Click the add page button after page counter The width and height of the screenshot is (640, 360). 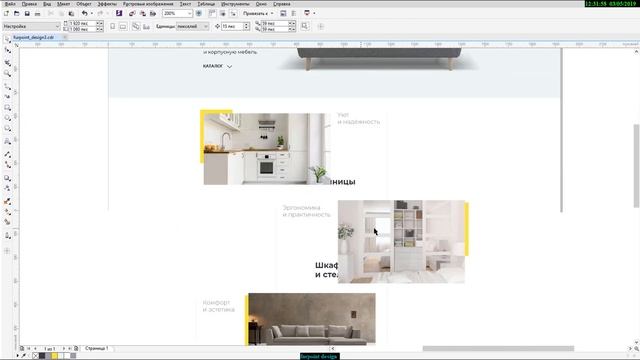click(76, 349)
